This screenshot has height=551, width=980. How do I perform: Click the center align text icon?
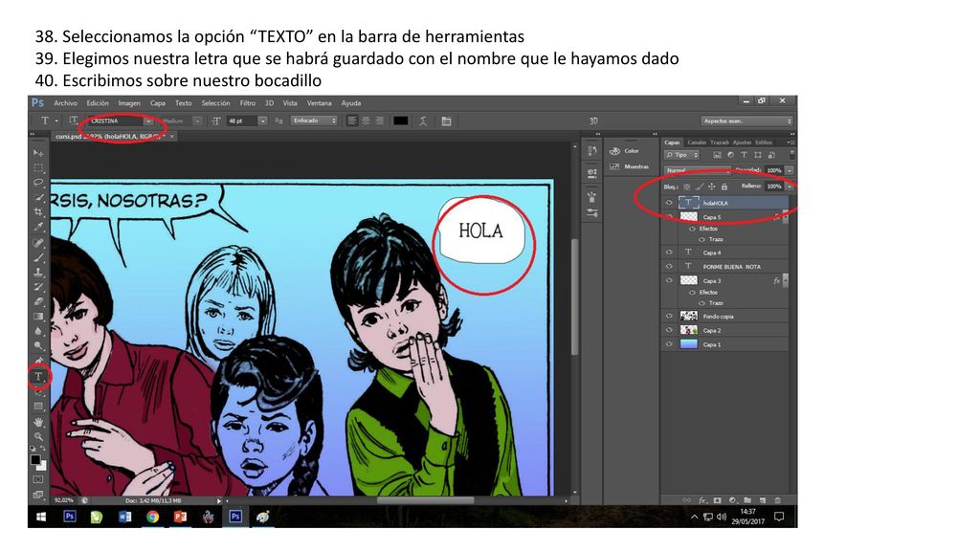click(x=367, y=121)
